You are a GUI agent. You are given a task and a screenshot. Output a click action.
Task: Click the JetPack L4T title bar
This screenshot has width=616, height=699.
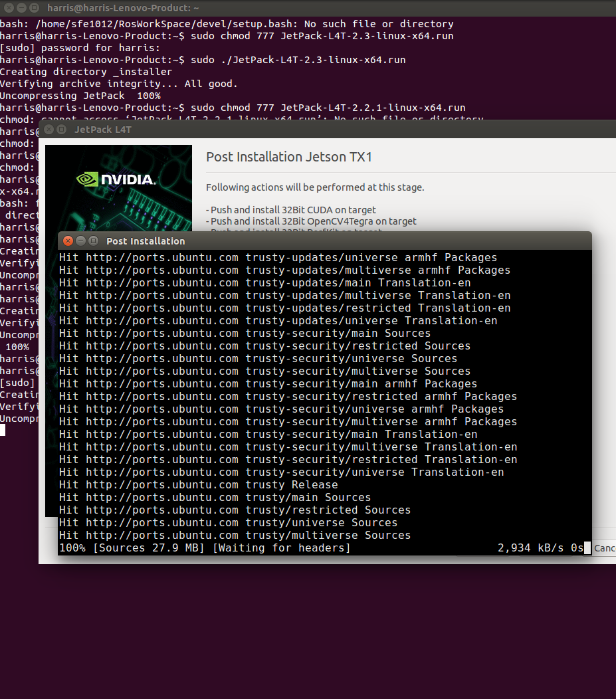tap(327, 130)
